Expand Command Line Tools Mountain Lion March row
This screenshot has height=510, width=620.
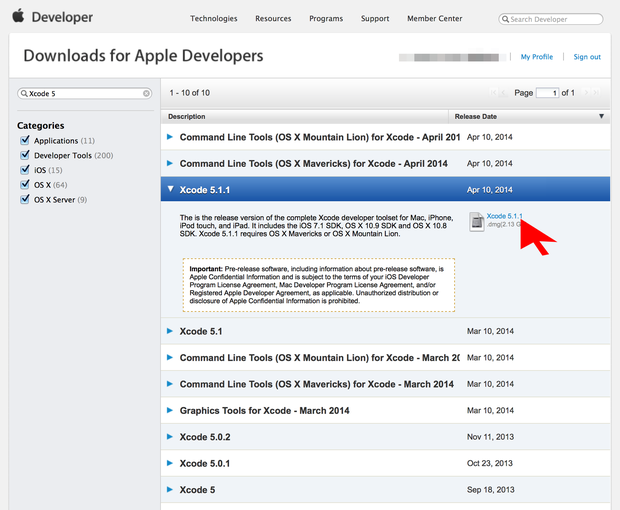pos(170,357)
